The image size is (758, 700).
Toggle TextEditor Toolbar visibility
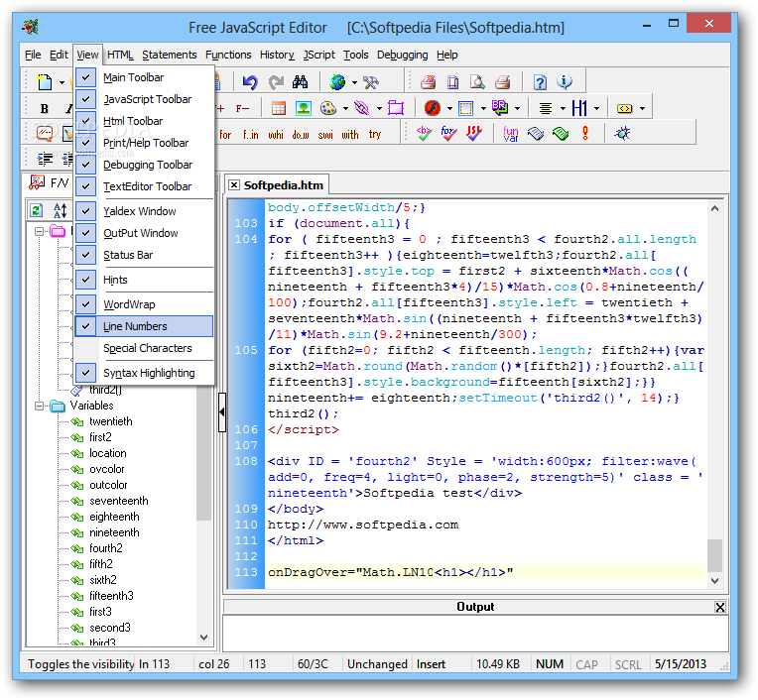(x=144, y=186)
